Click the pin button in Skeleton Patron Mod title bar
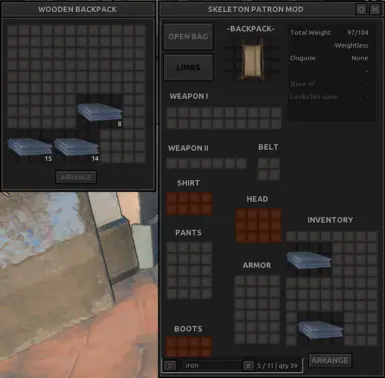This screenshot has height=378, width=385. (x=361, y=9)
